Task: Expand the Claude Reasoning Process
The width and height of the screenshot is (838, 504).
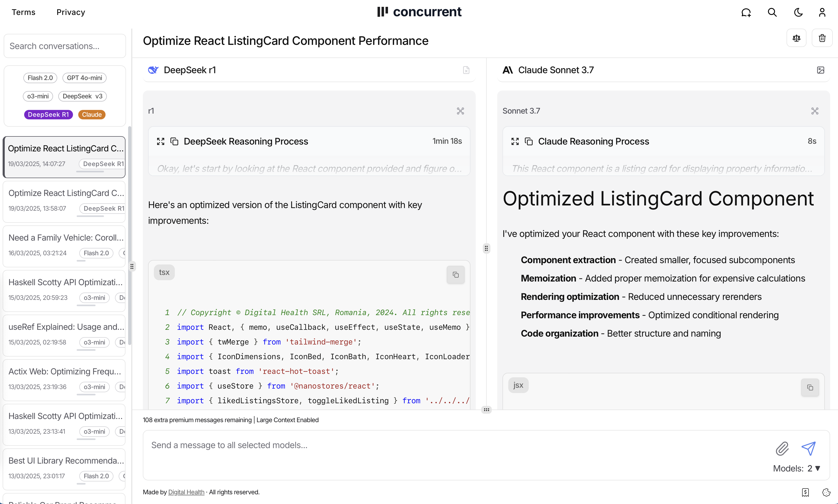Action: [x=515, y=141]
